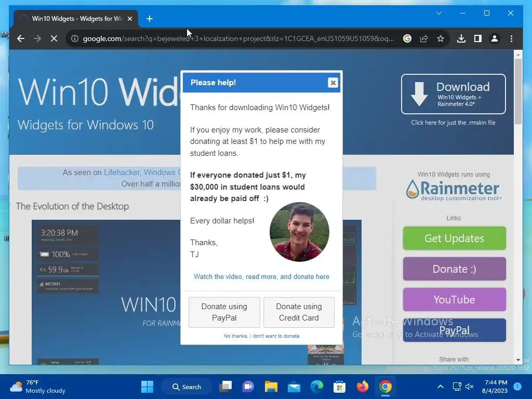This screenshot has height=399, width=532.
Task: Open the YouTube sidebar button
Action: tap(454, 299)
